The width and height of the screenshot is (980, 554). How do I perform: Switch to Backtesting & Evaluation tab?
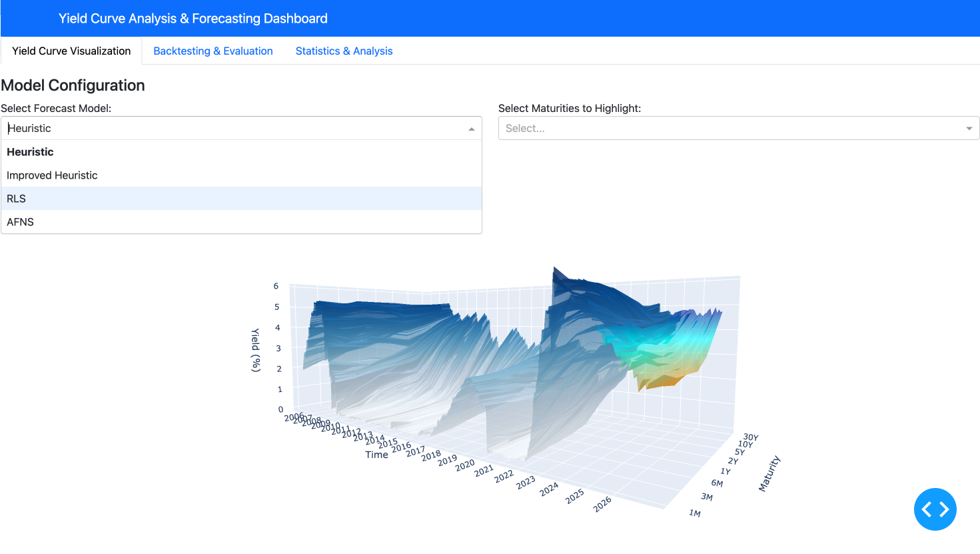point(213,51)
